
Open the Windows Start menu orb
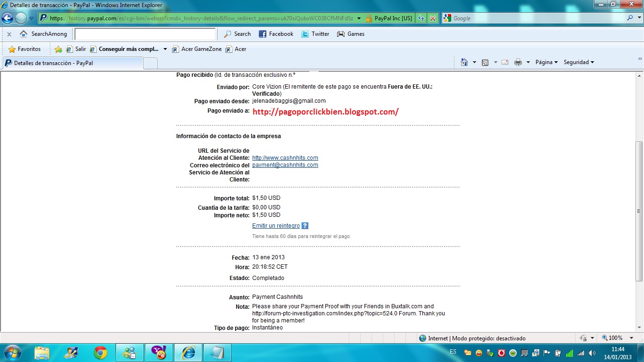tap(13, 353)
